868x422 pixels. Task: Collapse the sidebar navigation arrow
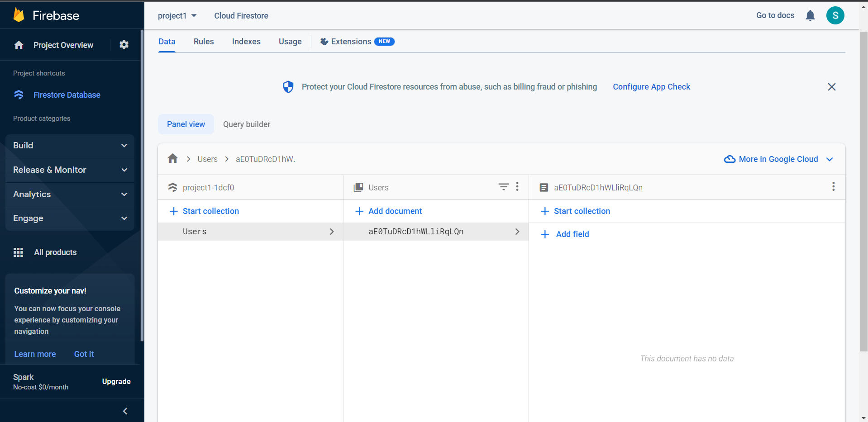click(x=125, y=411)
